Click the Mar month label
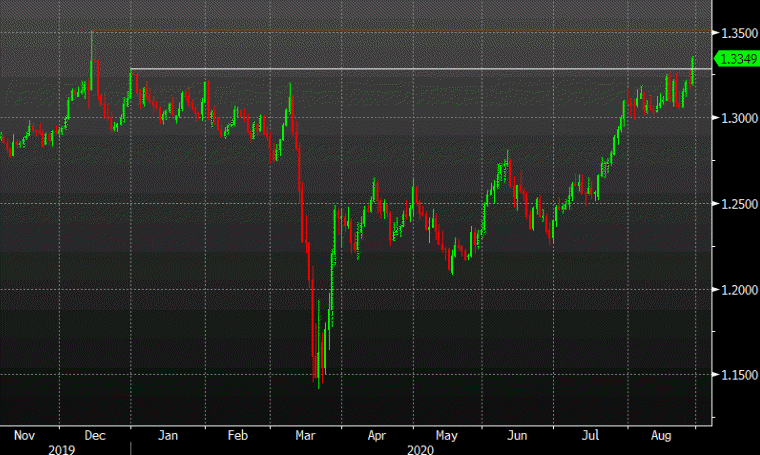 tap(305, 435)
